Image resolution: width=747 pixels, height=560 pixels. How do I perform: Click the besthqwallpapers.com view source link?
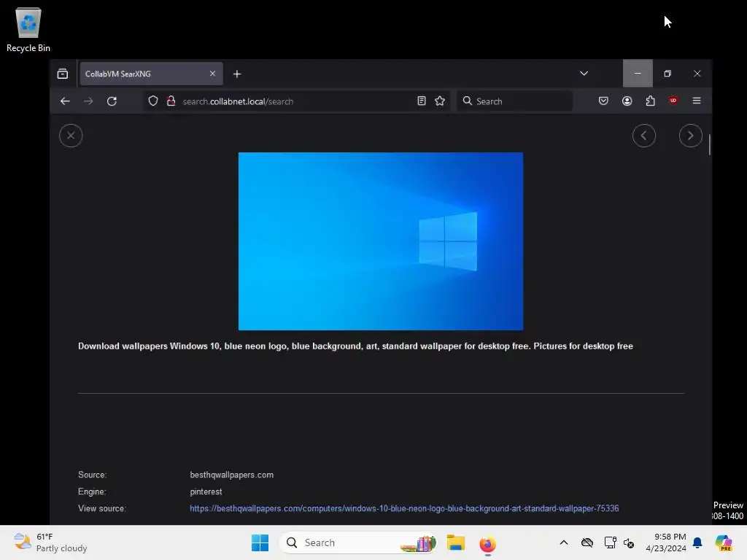coord(404,508)
